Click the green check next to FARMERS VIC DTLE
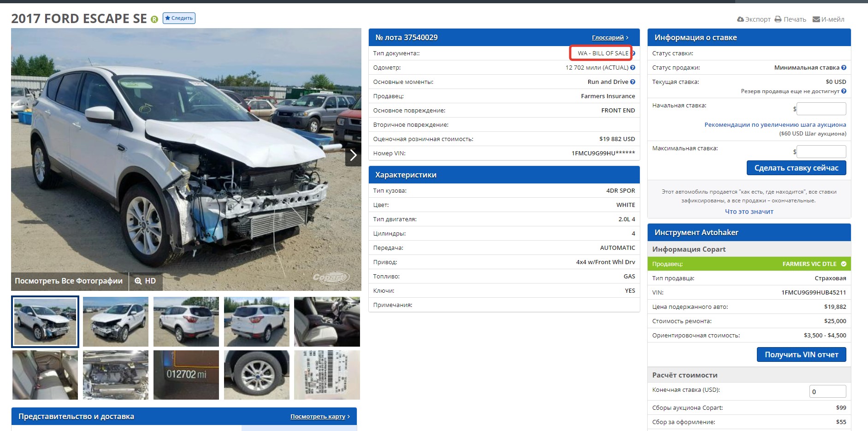Viewport: 868px width, 431px height. pyautogui.click(x=844, y=264)
